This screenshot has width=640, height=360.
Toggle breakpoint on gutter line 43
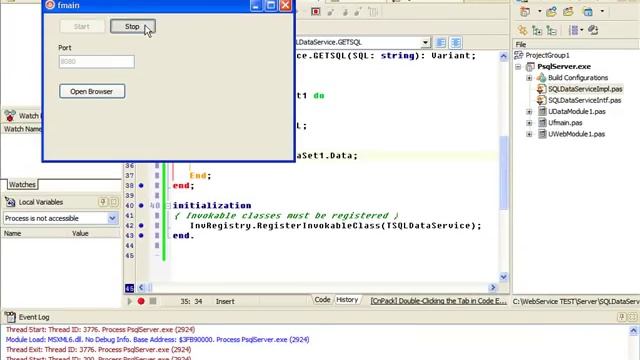coord(141,236)
